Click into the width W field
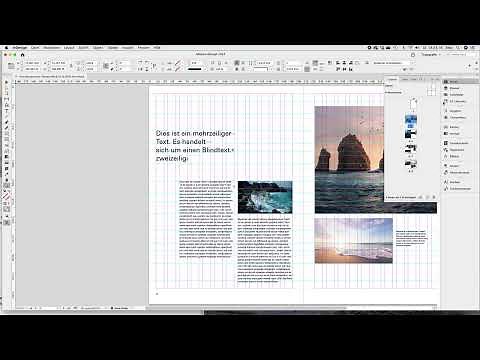This screenshot has width=480, height=360. 58,63
